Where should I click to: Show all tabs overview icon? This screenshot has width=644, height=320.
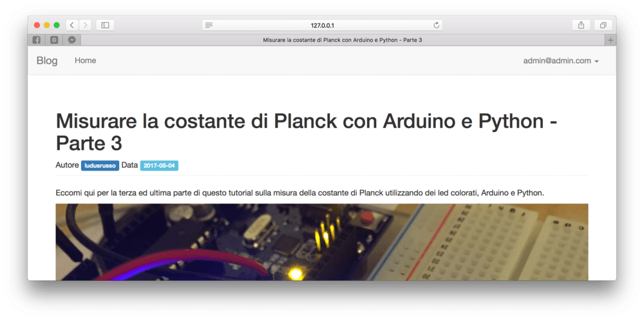tap(603, 26)
